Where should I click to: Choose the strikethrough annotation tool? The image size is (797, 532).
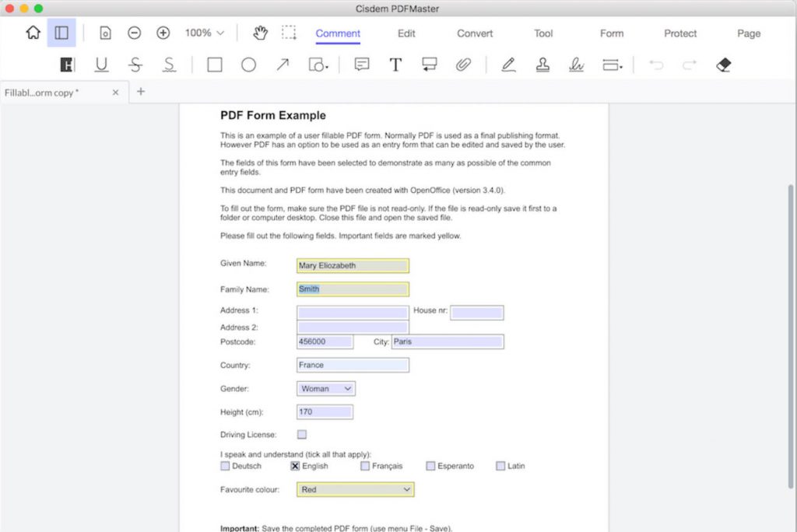coord(135,65)
